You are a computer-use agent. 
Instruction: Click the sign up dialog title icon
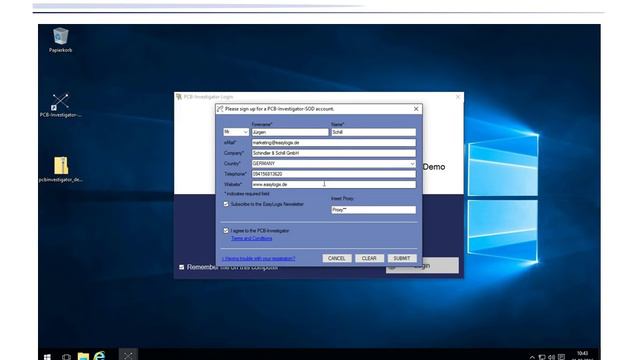[x=220, y=109]
